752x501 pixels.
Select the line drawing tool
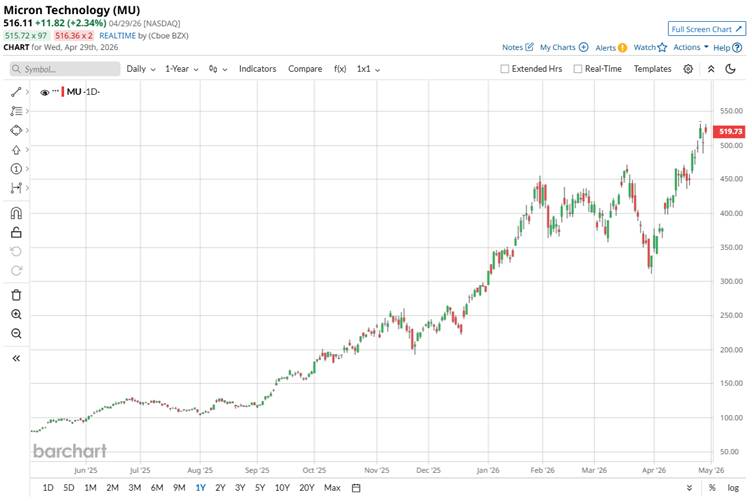[x=16, y=92]
